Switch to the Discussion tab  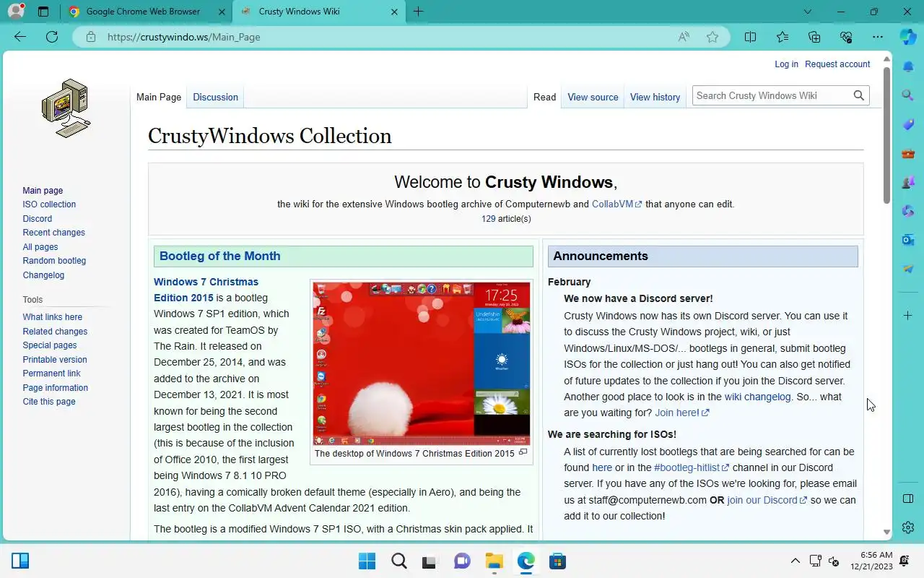215,97
